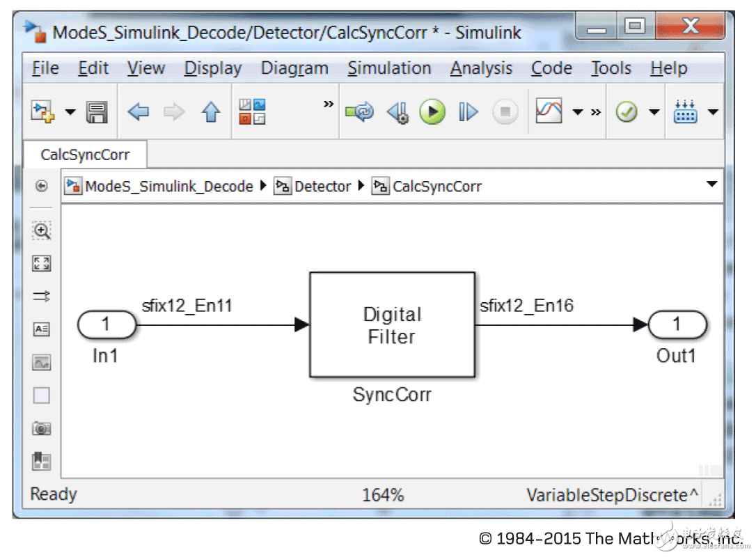
Task: Click the Up to Parent arrow
Action: click(x=211, y=111)
